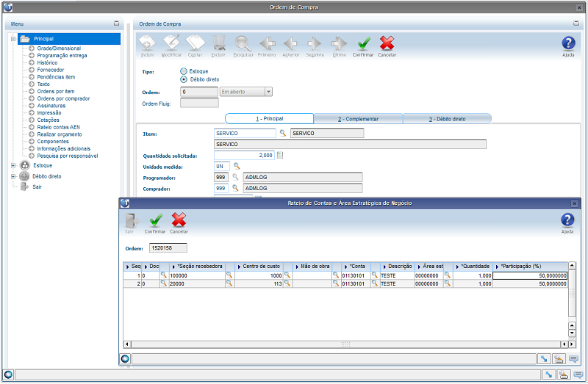Switch to 2 - Complementar tab
588x384 pixels.
[x=358, y=119]
